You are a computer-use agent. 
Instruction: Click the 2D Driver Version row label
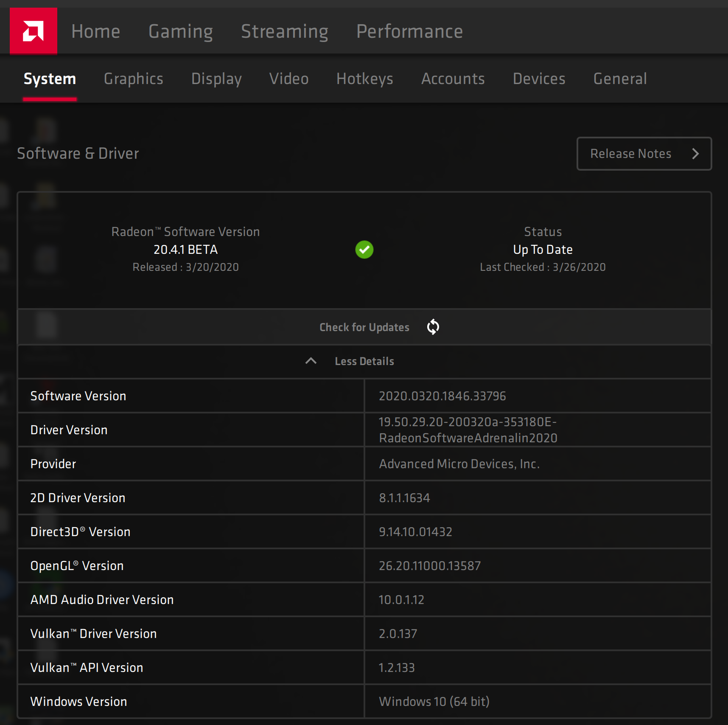coord(78,498)
